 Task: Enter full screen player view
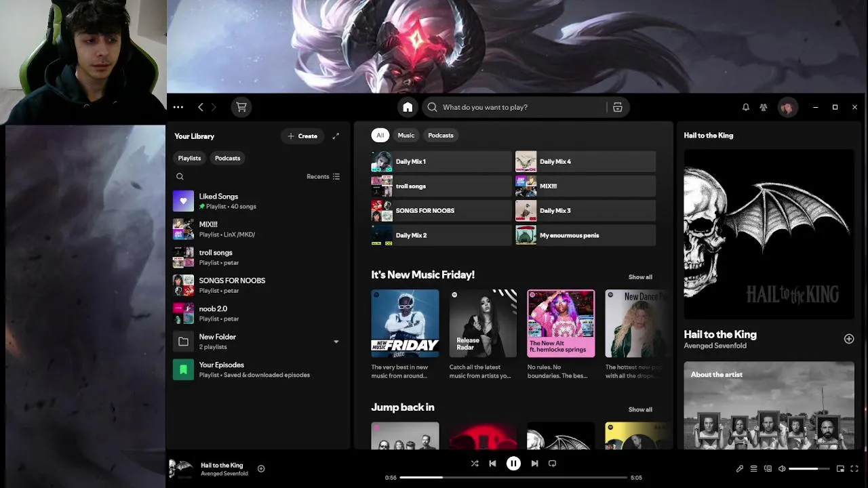[x=854, y=468]
